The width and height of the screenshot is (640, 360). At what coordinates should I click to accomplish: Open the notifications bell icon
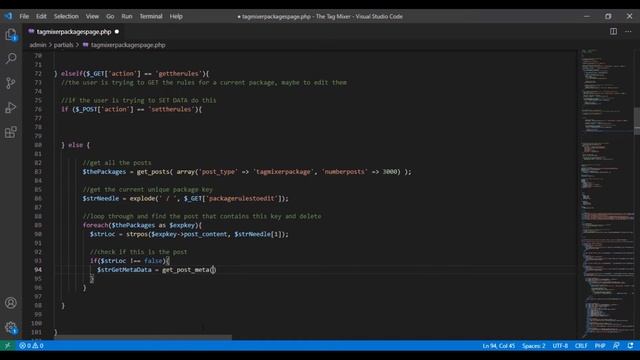630,346
